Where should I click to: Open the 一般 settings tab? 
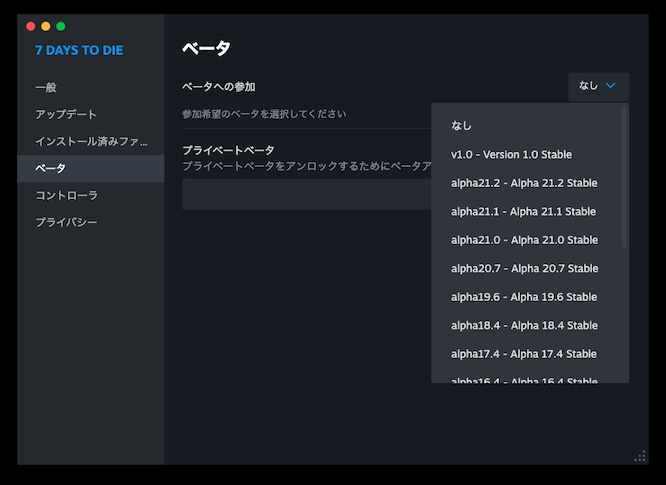point(46,88)
